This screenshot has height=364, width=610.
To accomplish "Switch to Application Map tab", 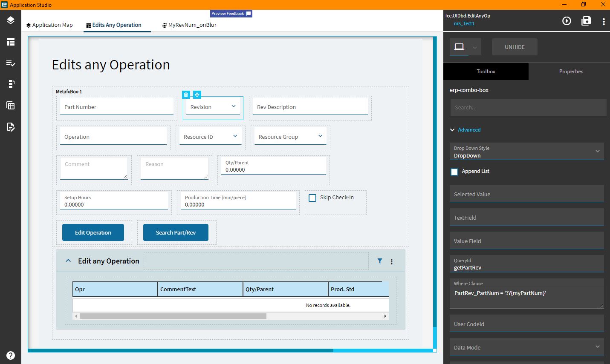I will click(49, 25).
